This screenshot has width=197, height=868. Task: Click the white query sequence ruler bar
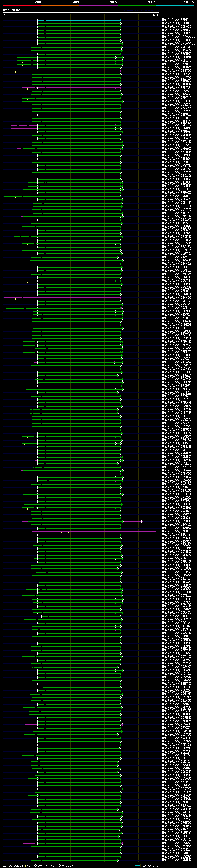(x=81, y=13)
